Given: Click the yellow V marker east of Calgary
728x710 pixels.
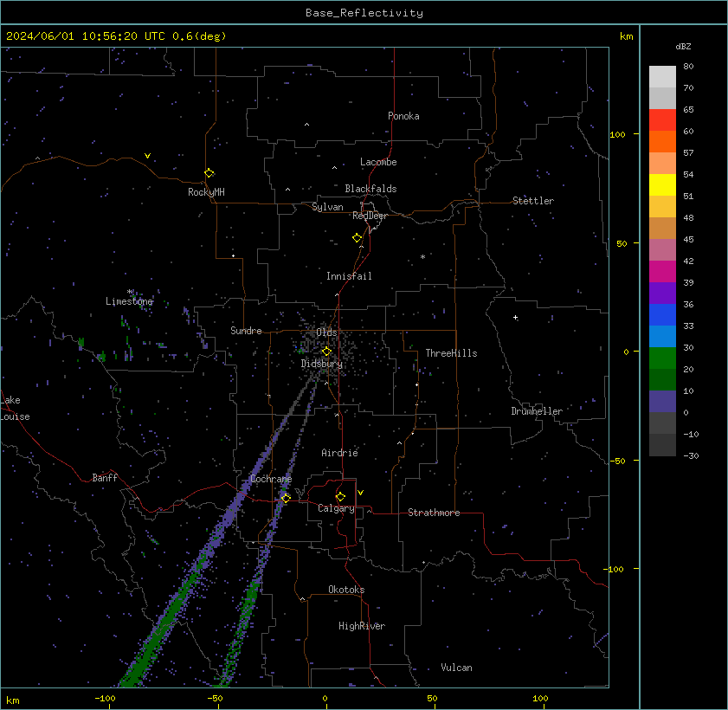Looking at the screenshot, I should click(x=360, y=492).
